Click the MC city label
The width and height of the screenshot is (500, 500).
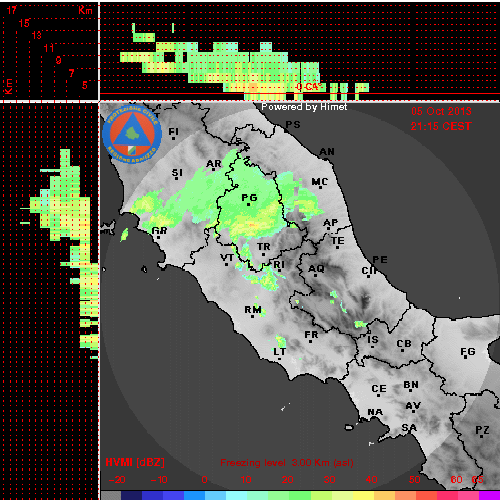[319, 182]
